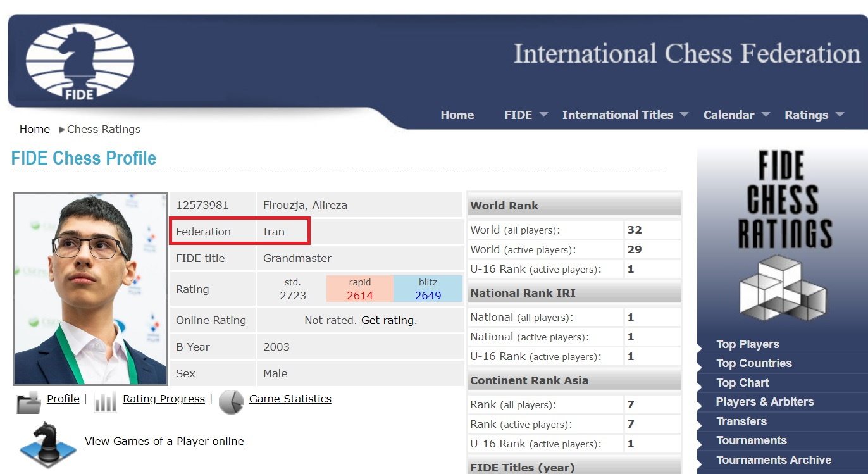Screen dimensions: 868x474
Task: Open Top Countries in sidebar
Action: [753, 363]
